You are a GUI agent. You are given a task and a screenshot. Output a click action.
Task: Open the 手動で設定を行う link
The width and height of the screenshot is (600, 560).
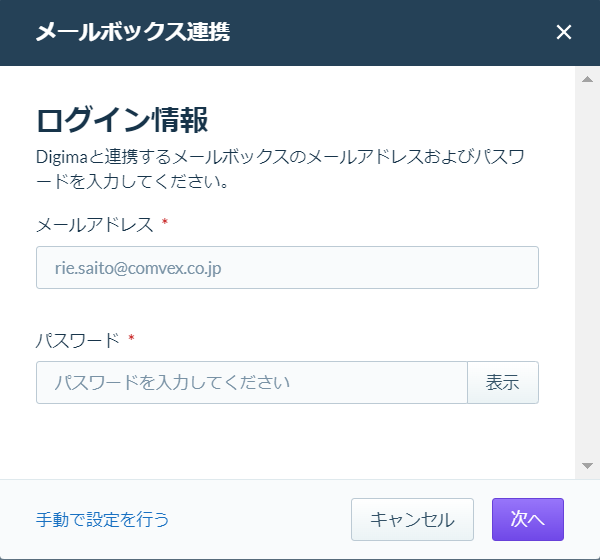coord(102,519)
